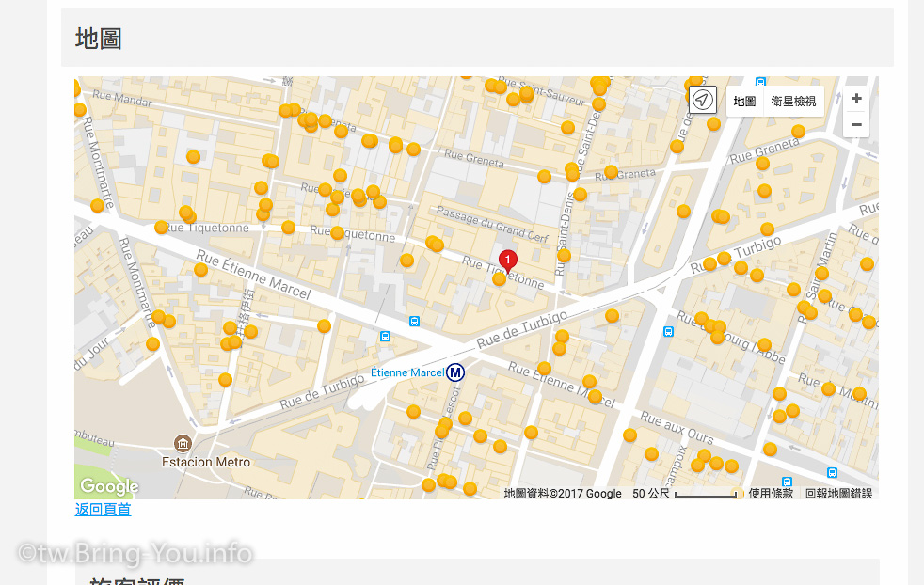The width and height of the screenshot is (924, 585).
Task: Click the orange dot just below the red marker
Action: 499,279
